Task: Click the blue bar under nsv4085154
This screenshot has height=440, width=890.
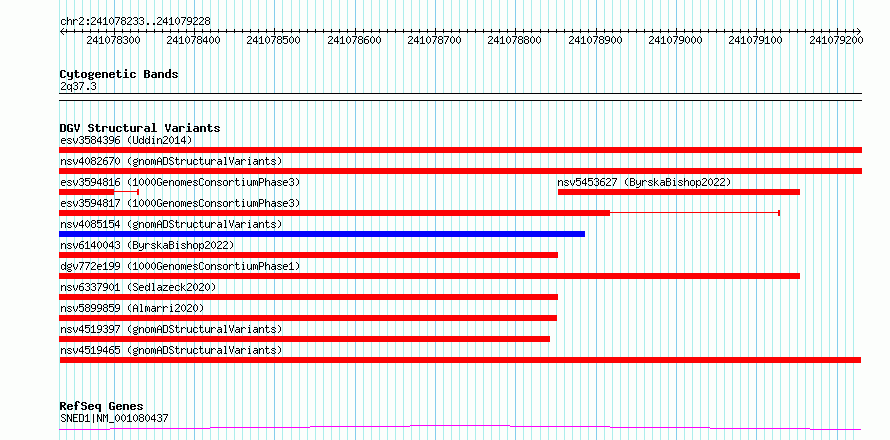Action: click(x=322, y=234)
